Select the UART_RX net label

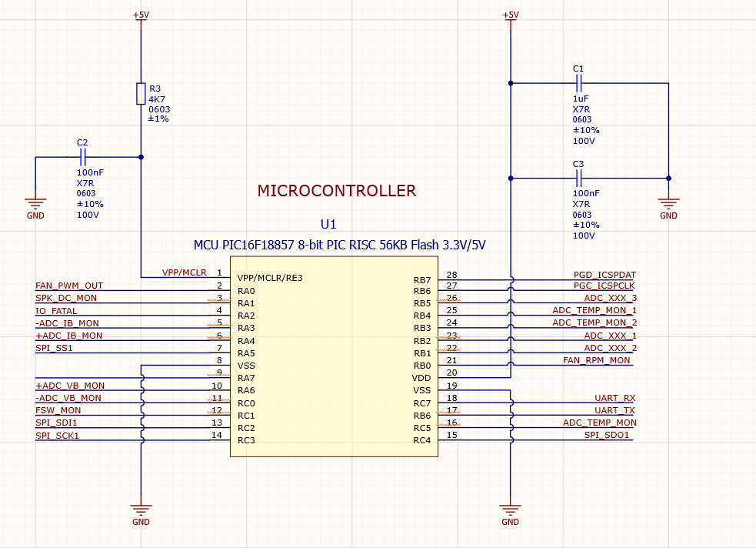coord(614,398)
